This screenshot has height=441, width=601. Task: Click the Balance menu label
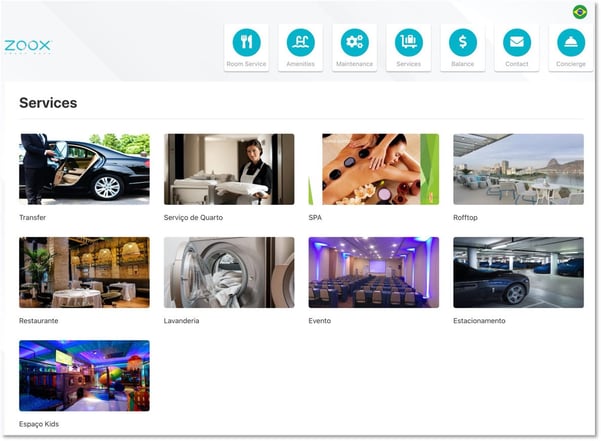click(x=463, y=64)
